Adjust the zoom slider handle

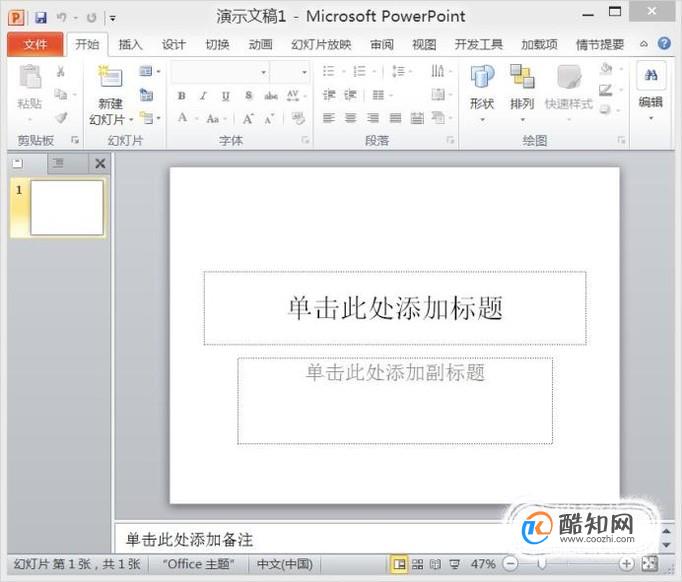pos(541,564)
